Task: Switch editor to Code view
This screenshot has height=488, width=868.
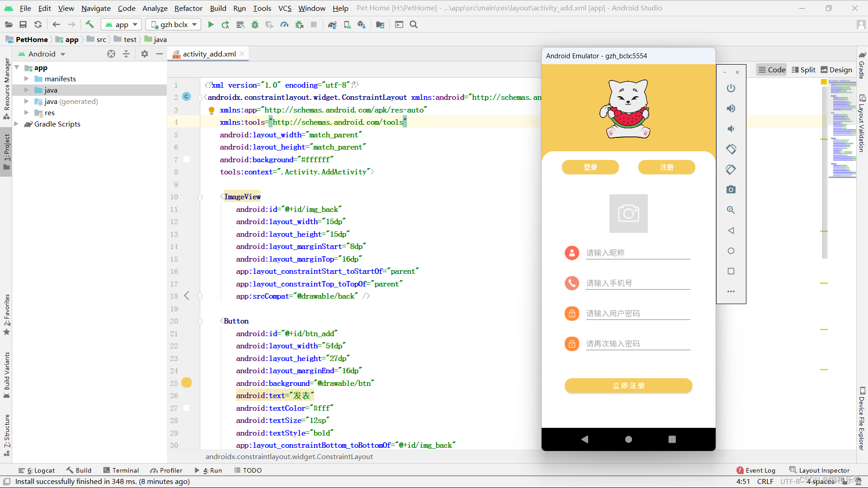Action: tap(772, 70)
